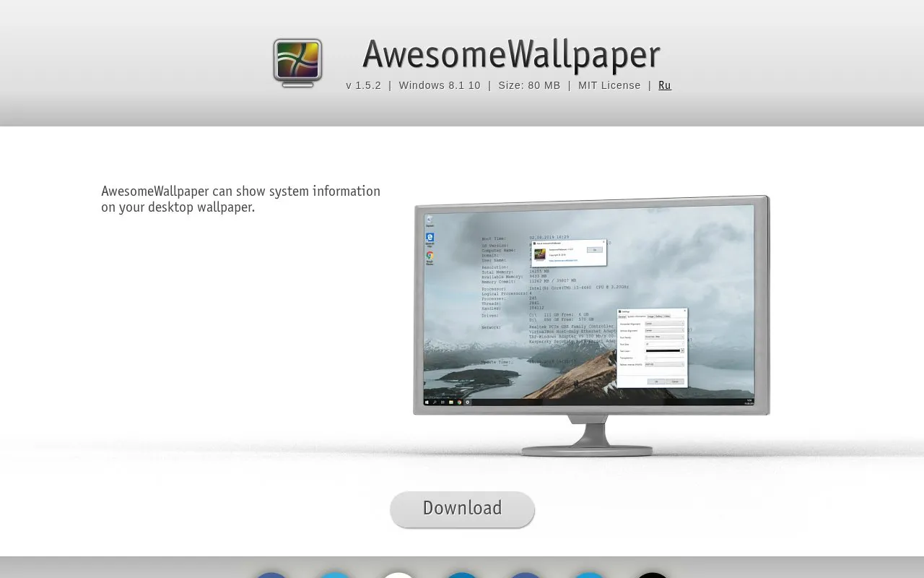This screenshot has height=578, width=924.
Task: Click the 'Size: 80 MB' text
Action: (529, 85)
